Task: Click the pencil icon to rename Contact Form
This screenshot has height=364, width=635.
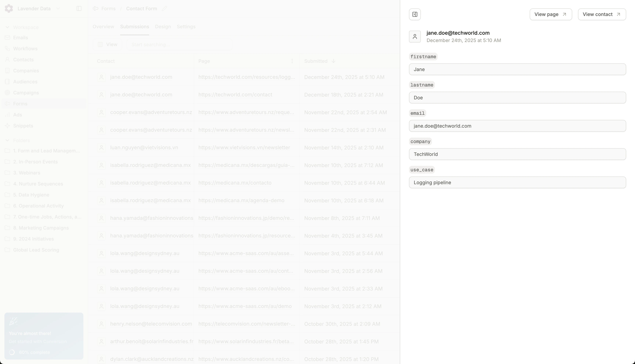Action: [164, 8]
